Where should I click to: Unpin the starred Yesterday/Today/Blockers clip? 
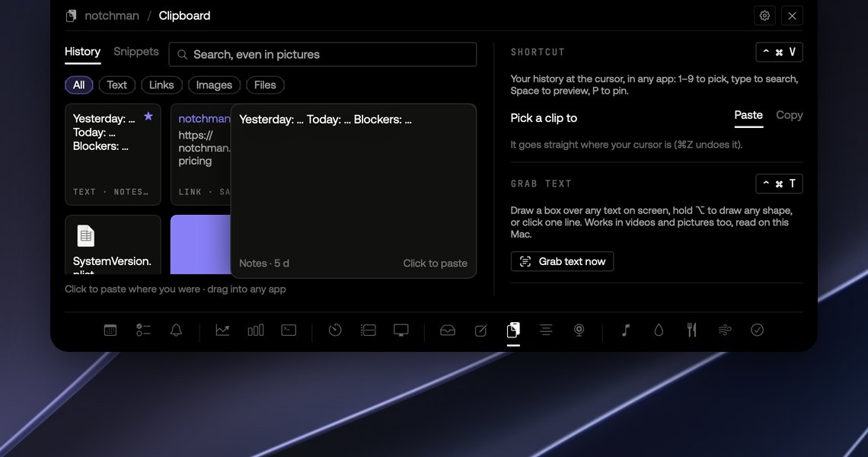coord(148,117)
